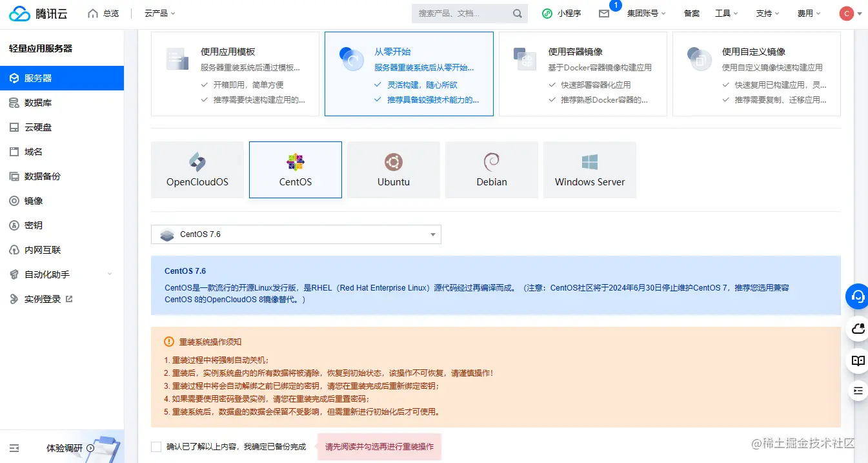
Task: Expand the 支持 menu
Action: [x=767, y=13]
